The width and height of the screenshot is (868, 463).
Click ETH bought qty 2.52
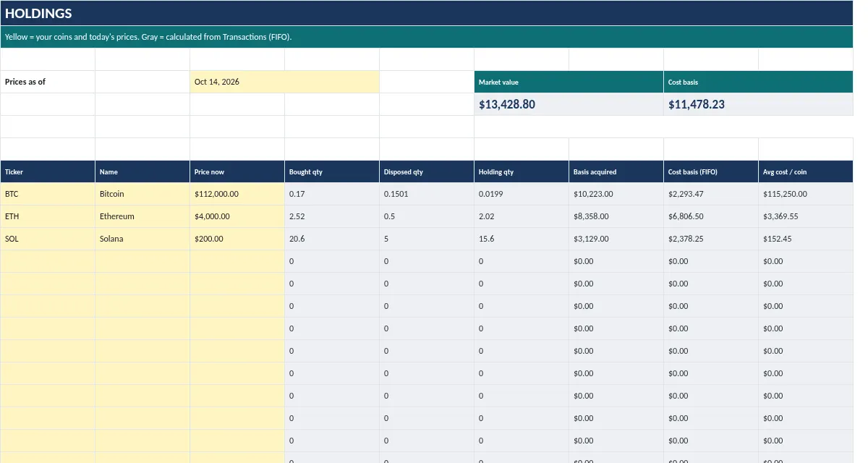pyautogui.click(x=332, y=216)
